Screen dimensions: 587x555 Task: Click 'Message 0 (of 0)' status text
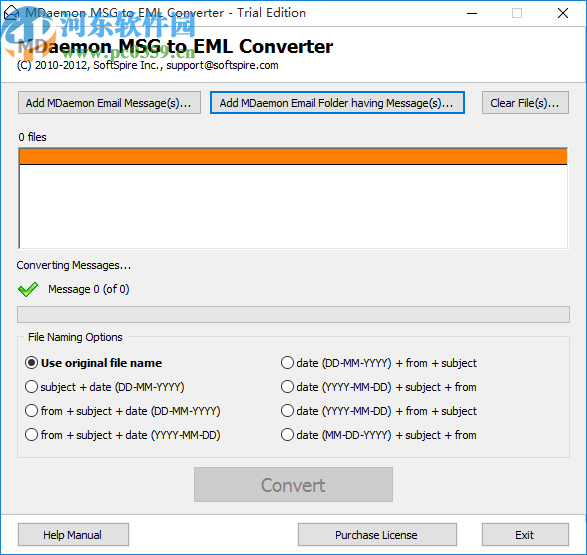89,289
